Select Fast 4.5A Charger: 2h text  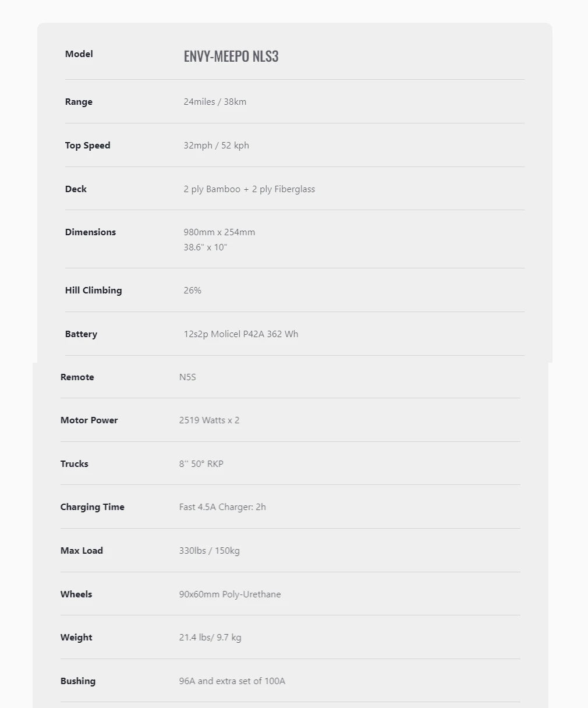222,507
